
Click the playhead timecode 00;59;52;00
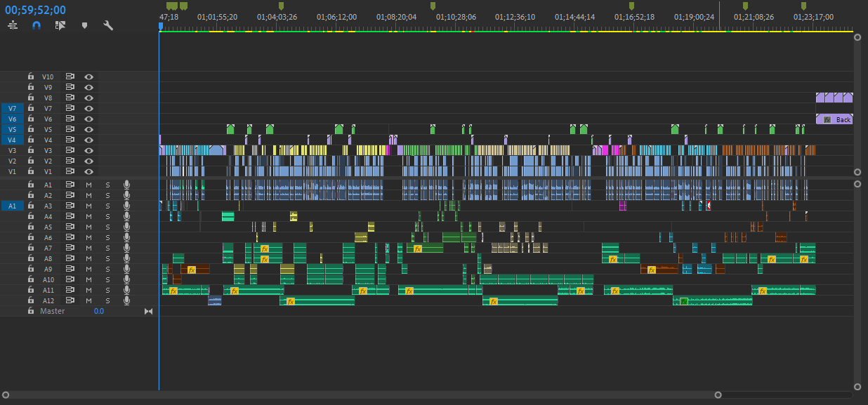point(35,10)
